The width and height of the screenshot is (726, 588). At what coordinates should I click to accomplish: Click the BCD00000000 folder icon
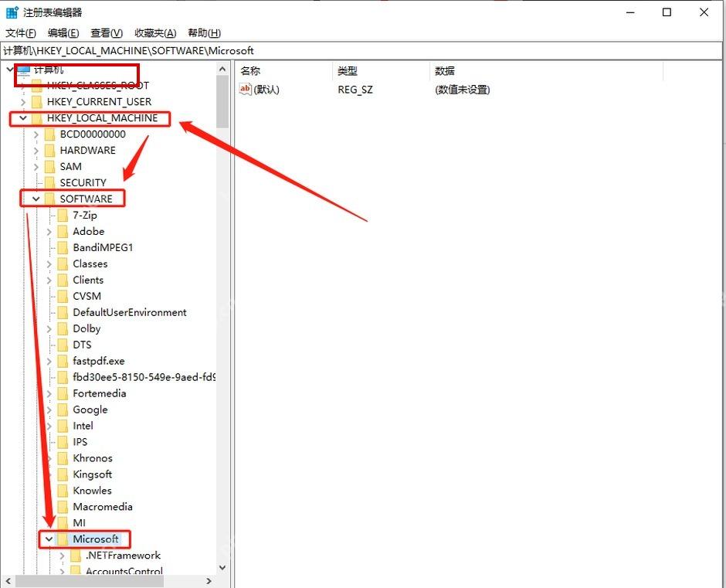tap(49, 134)
